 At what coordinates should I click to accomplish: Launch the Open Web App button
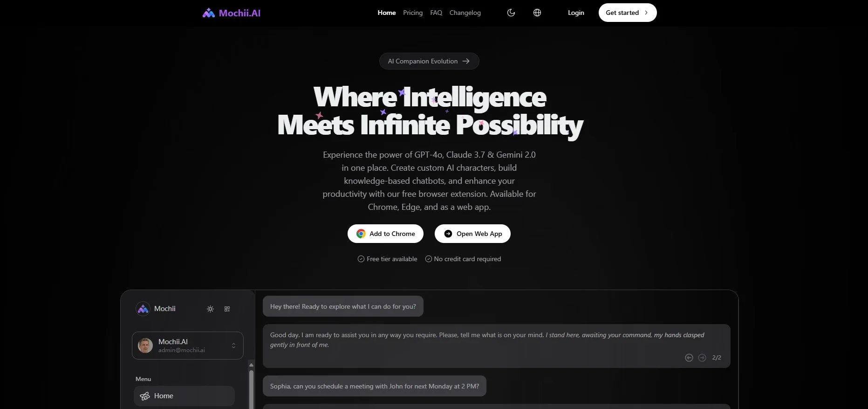point(472,234)
